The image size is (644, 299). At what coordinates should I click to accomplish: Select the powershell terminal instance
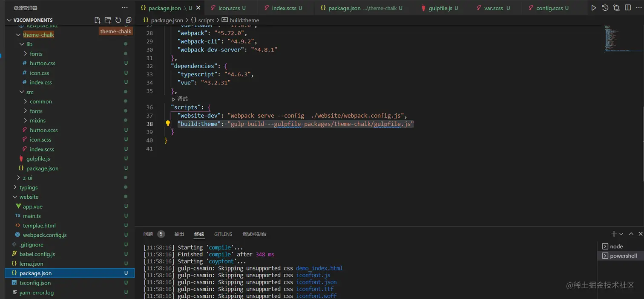pyautogui.click(x=620, y=255)
